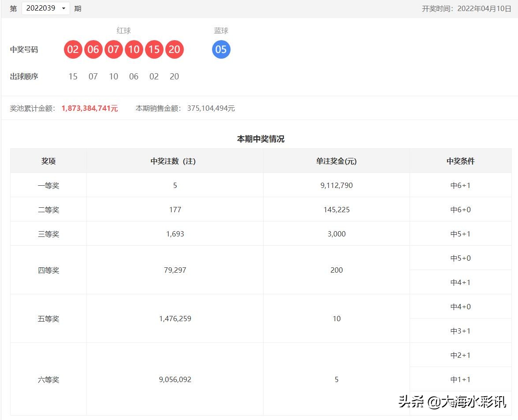Select the red ball numbered 02
The image size is (518, 420).
[x=73, y=49]
